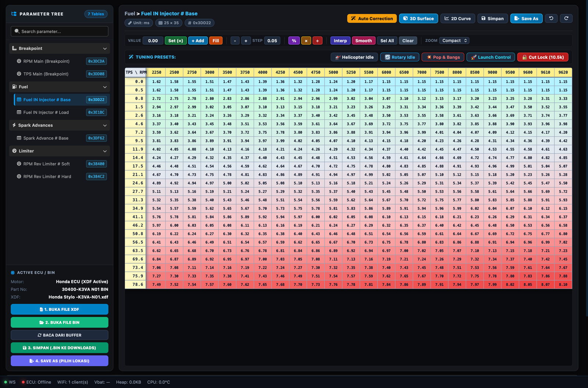Click the + Add button

coord(198,41)
